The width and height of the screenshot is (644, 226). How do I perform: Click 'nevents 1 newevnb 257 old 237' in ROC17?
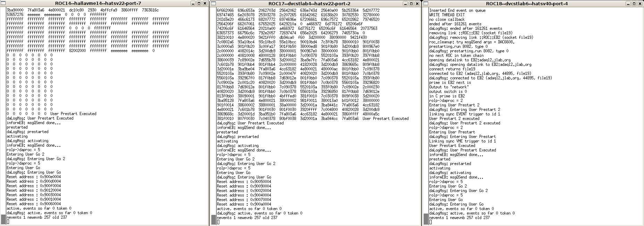[x=247, y=218]
